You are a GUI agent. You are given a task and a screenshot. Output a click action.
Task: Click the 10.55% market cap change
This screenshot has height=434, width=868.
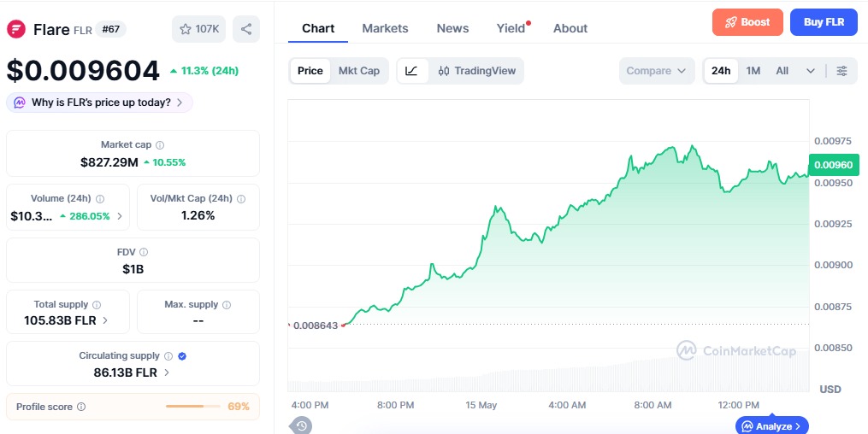tap(165, 162)
